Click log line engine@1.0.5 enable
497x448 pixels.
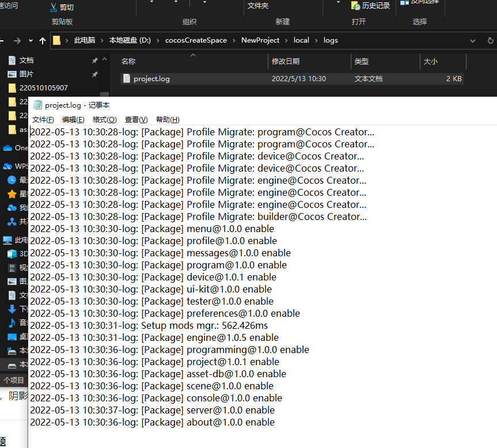[x=154, y=337]
